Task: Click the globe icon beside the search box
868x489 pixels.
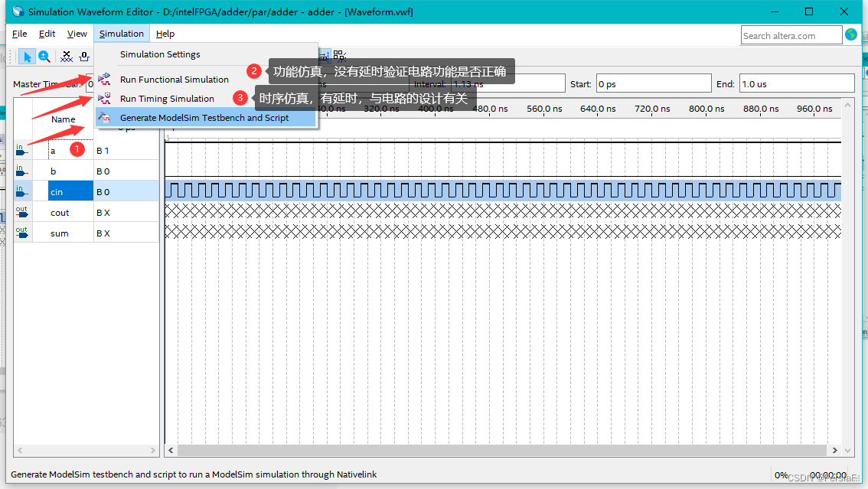Action: coord(851,34)
